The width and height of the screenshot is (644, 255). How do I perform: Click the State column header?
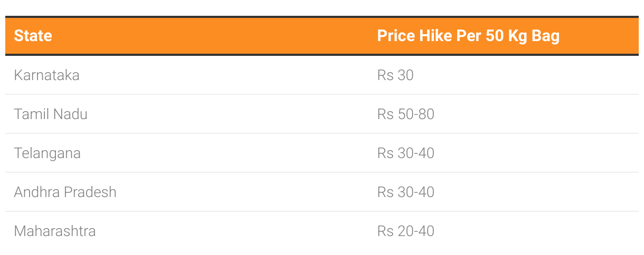tap(33, 36)
